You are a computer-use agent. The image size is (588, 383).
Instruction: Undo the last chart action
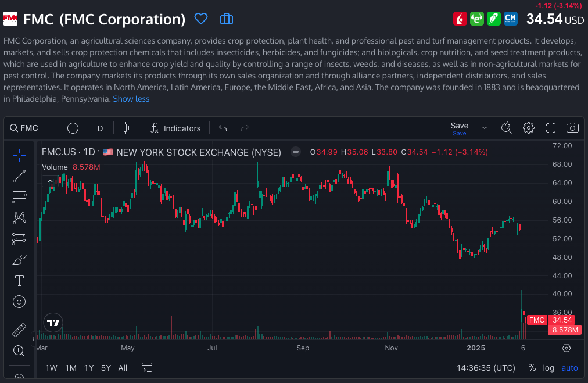coord(223,128)
